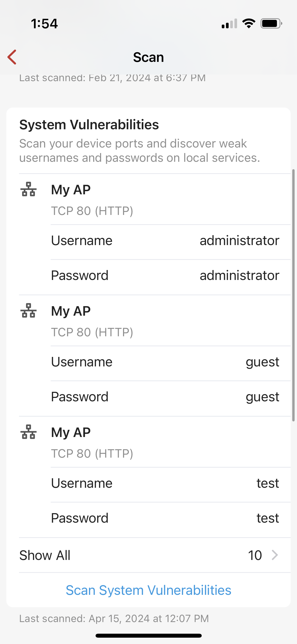Tap the System Vulnerabilities heading
The image size is (297, 644).
89,125
